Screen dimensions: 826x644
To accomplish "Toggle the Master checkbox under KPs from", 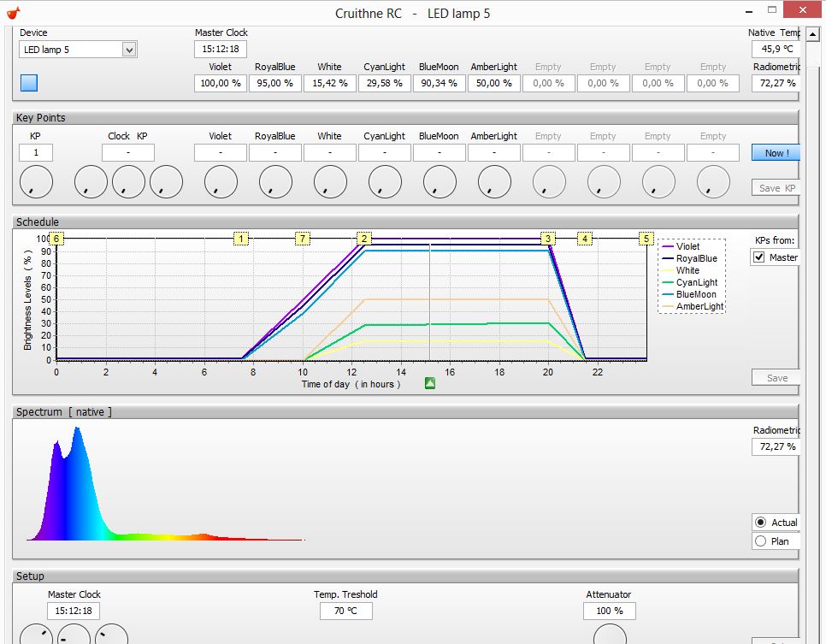I will tap(758, 257).
